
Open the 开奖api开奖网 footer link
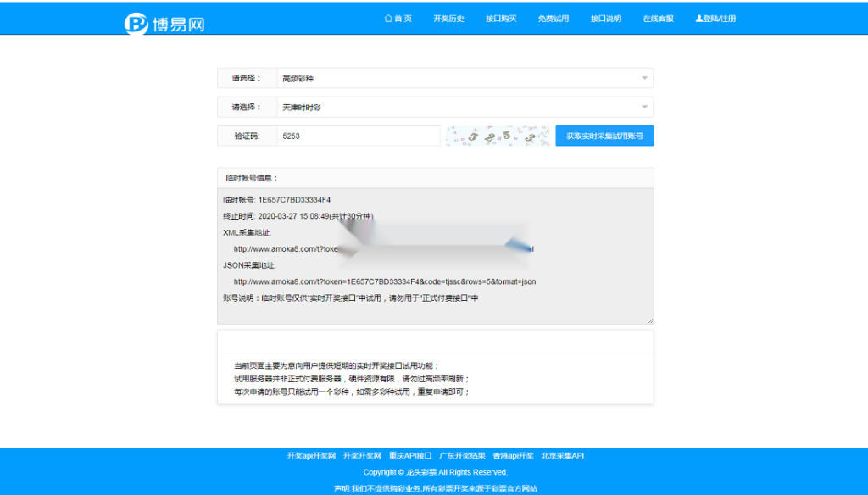pyautogui.click(x=311, y=455)
